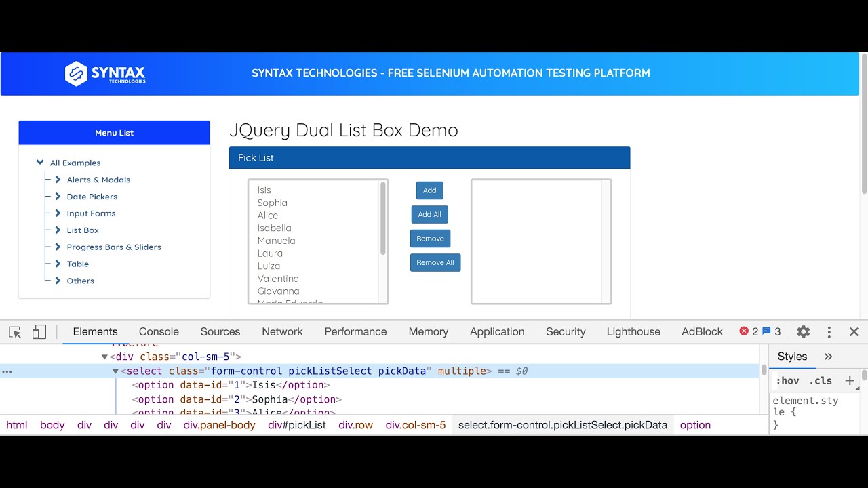Viewport: 868px width, 488px height.
Task: Select the div#pickList breadcrumb
Action: pos(297,426)
